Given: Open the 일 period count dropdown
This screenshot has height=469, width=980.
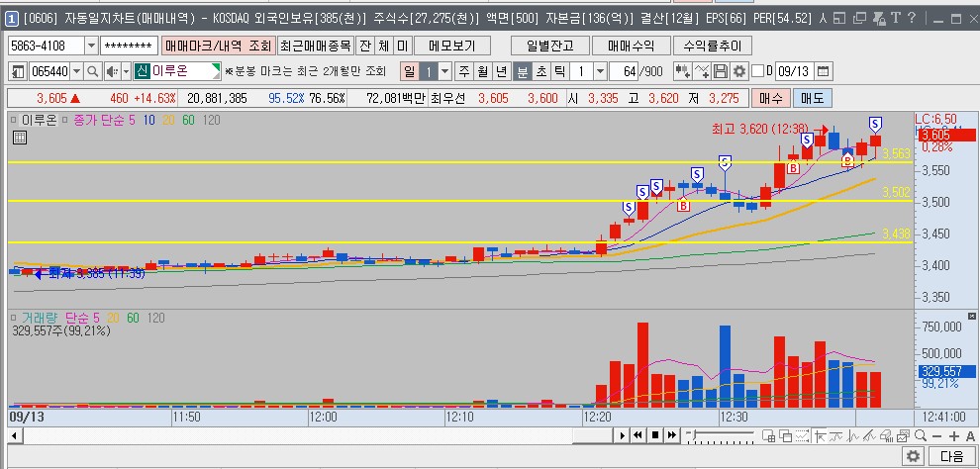Looking at the screenshot, I should coord(445,72).
